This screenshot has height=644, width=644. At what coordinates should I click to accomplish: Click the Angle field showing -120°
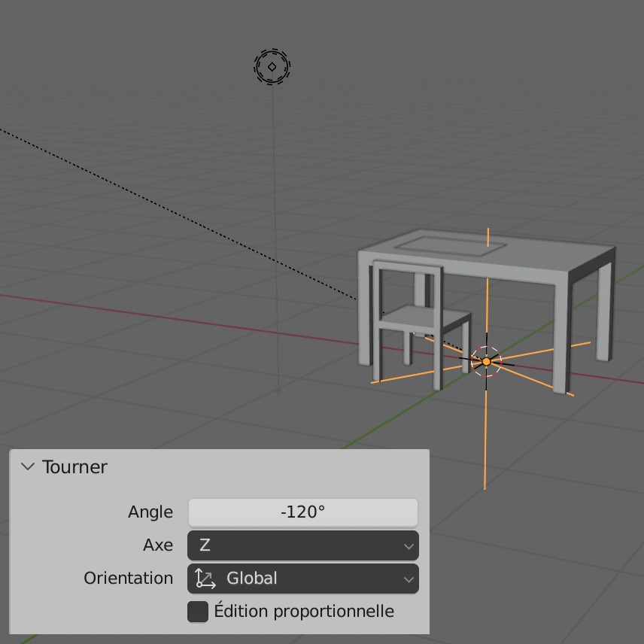pyautogui.click(x=302, y=512)
